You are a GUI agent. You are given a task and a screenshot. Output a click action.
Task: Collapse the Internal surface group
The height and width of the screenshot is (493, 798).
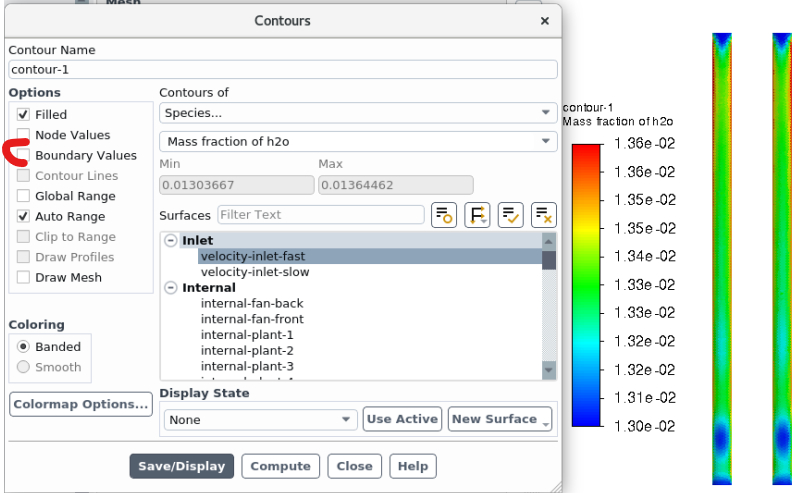point(171,288)
